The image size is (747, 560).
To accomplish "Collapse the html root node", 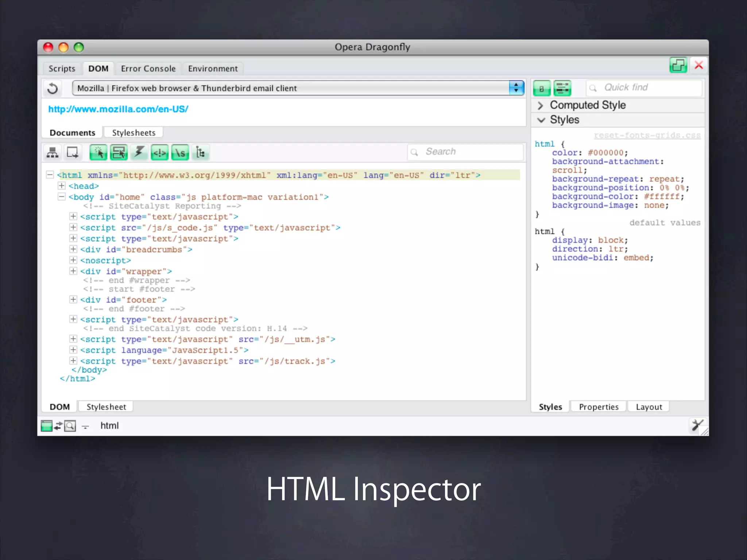I will point(50,175).
